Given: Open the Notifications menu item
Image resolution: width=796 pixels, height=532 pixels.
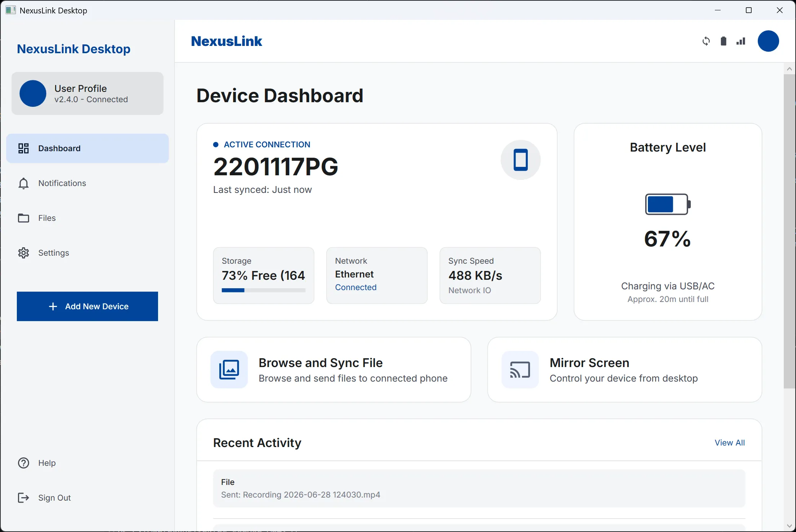Looking at the screenshot, I should coord(87,183).
